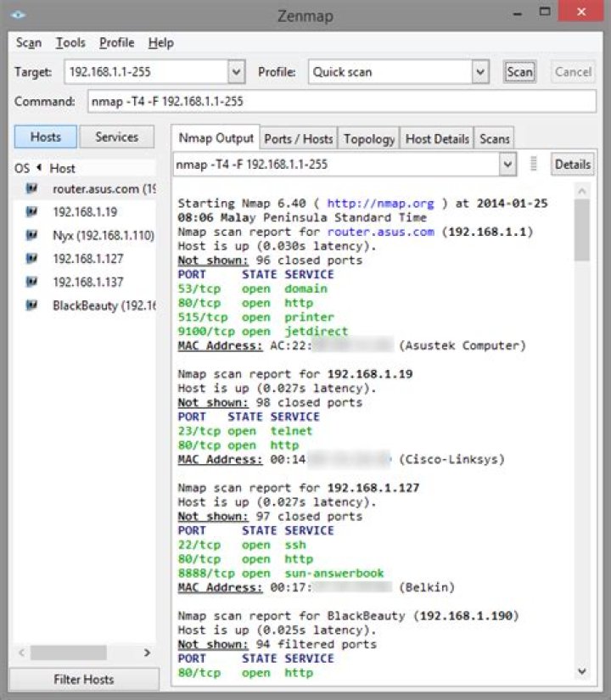This screenshot has height=700, width=611.
Task: Select BlackBeauty in the host list
Action: click(x=85, y=305)
